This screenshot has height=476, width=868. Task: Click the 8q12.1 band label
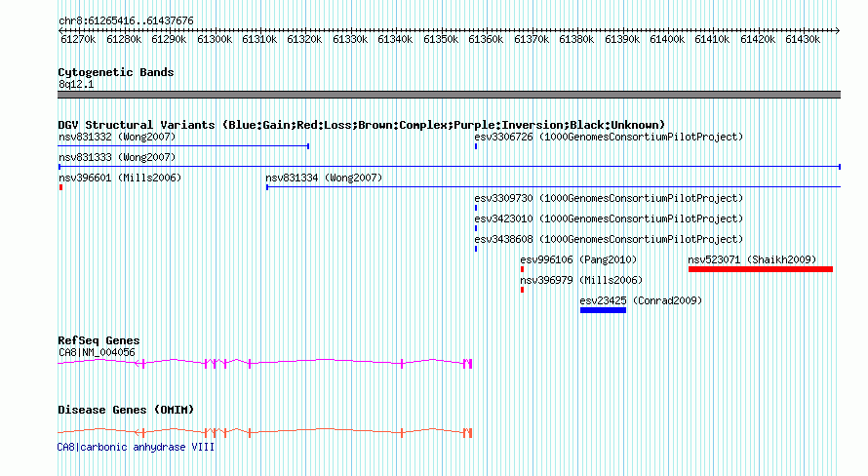(x=76, y=84)
